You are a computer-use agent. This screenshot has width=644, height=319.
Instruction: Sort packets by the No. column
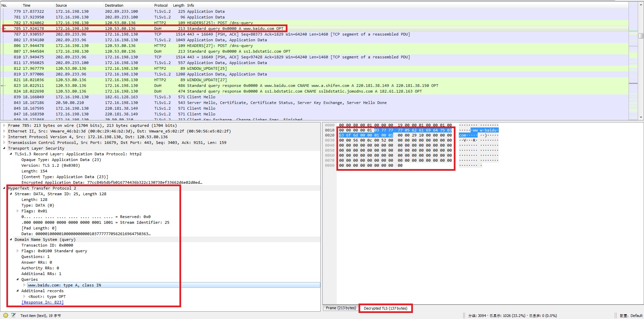pyautogui.click(x=10, y=5)
